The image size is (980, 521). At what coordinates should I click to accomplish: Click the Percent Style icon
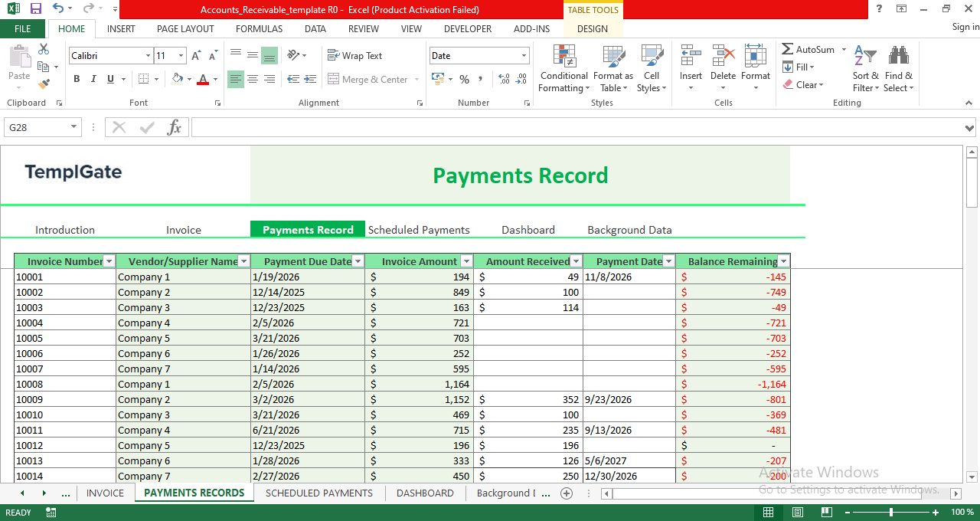[464, 79]
